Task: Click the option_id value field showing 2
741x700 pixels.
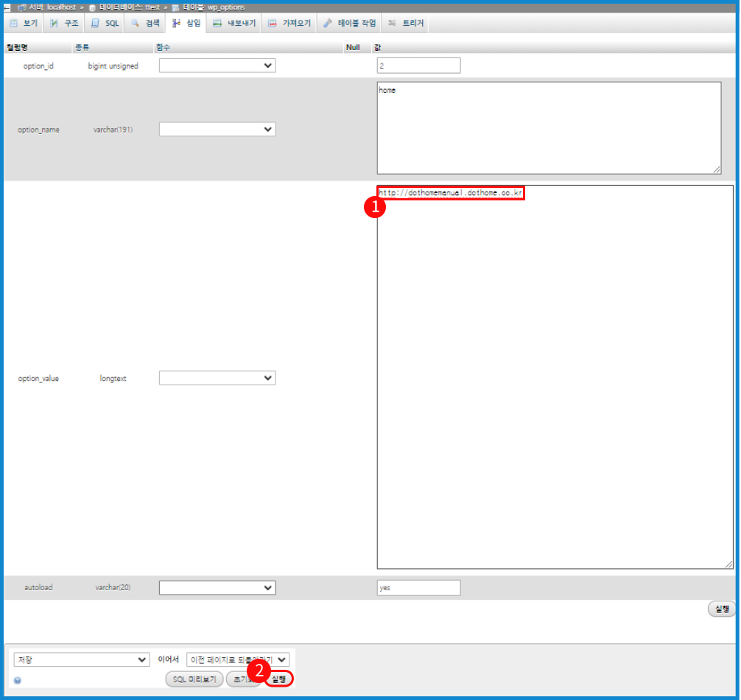Action: click(x=418, y=65)
